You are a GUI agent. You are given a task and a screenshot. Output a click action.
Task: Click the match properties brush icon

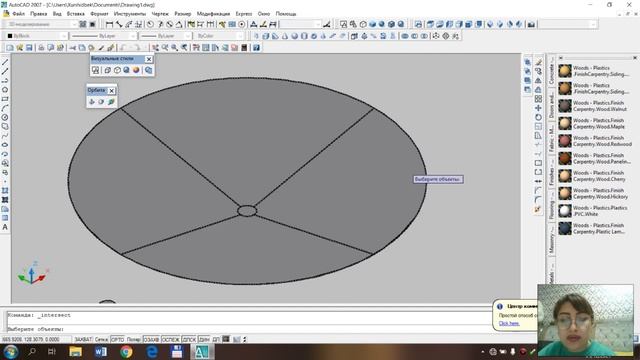pos(111,48)
